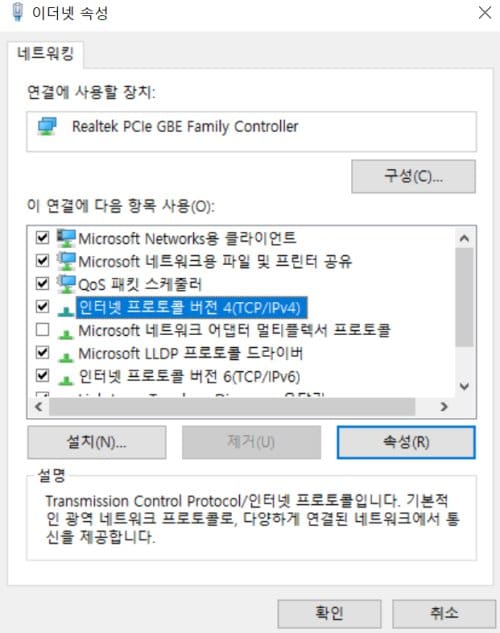The height and width of the screenshot is (633, 500).
Task: Click the Ethernet properties title bar icon
Action: [x=17, y=12]
